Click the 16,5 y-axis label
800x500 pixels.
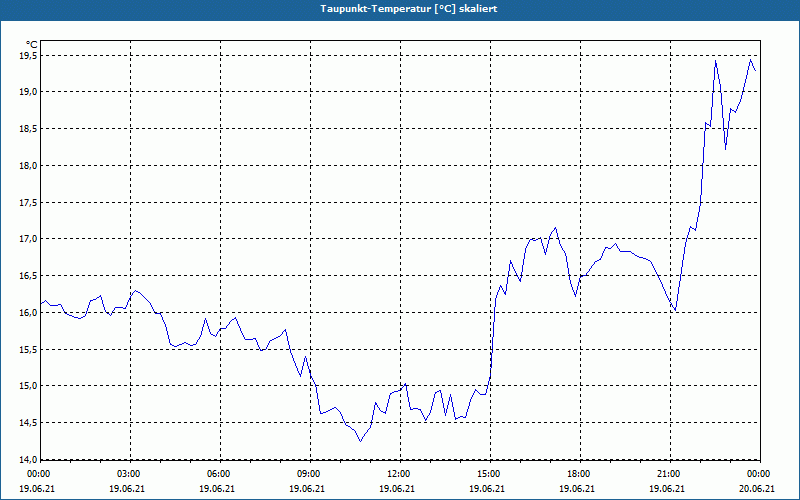point(29,276)
